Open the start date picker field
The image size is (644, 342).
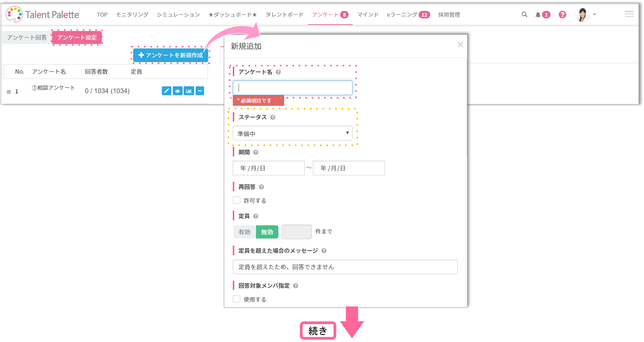[268, 168]
